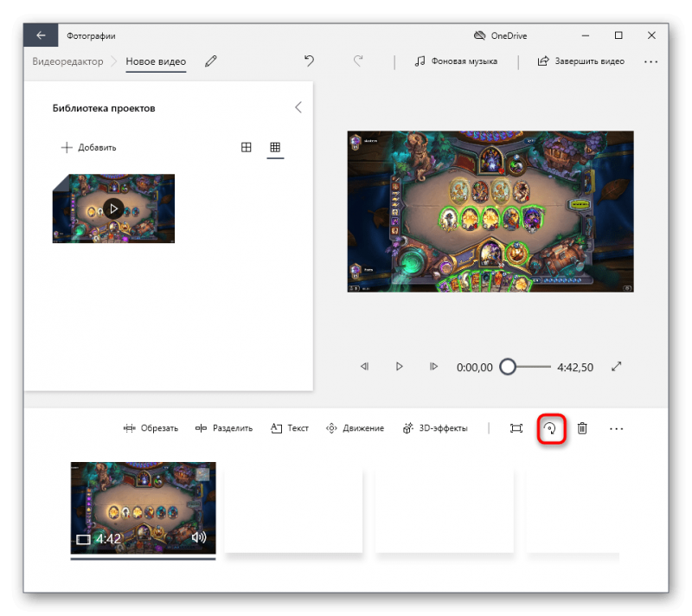Click the 4:42,50 total duration text
The height and width of the screenshot is (616, 692).
(x=575, y=367)
